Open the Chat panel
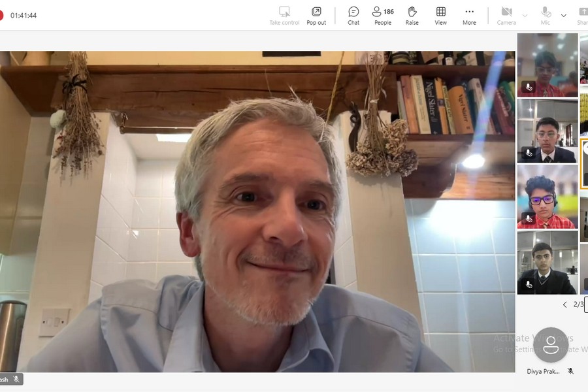588x392 pixels. pos(353,15)
